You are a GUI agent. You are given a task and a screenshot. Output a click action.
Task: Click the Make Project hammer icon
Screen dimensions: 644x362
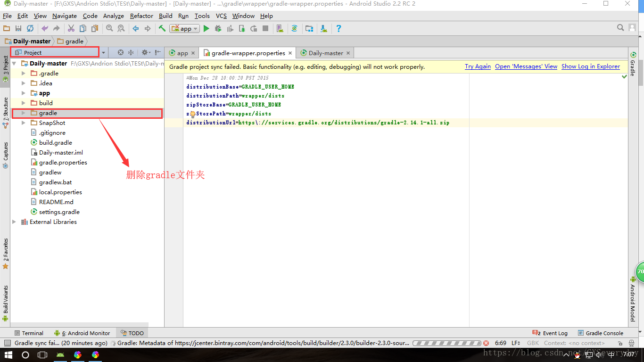162,29
